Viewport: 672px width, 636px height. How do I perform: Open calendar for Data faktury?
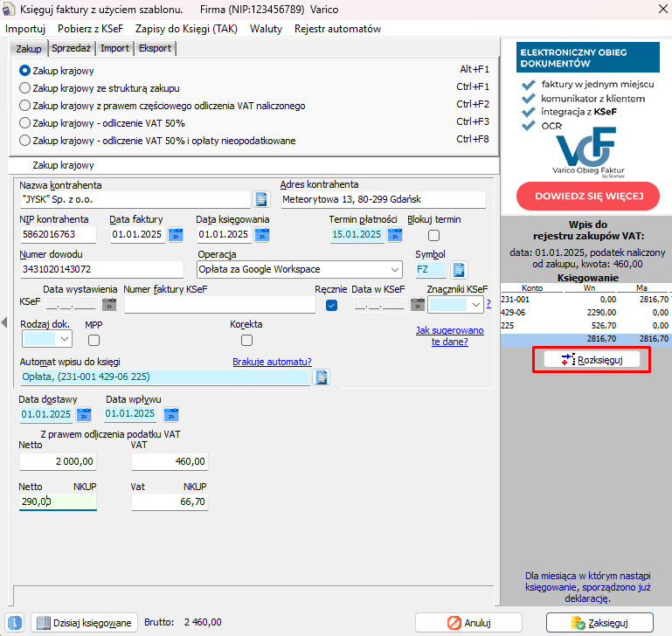pyautogui.click(x=176, y=234)
